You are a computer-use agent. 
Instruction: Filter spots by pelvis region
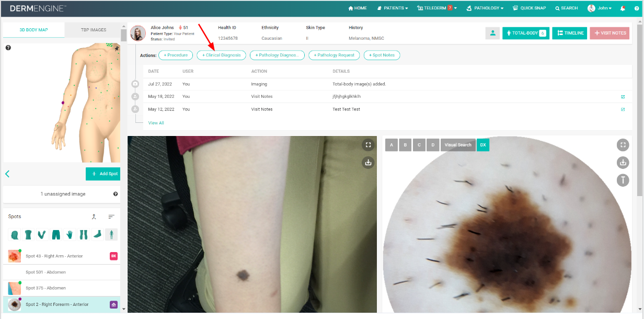click(x=55, y=234)
